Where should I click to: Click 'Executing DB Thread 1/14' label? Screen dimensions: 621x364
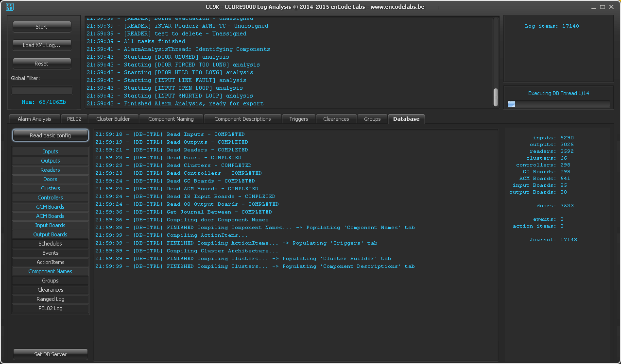point(558,93)
